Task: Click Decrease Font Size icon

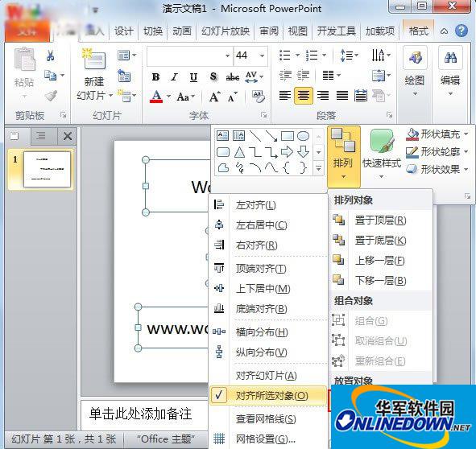Action: 233,97
